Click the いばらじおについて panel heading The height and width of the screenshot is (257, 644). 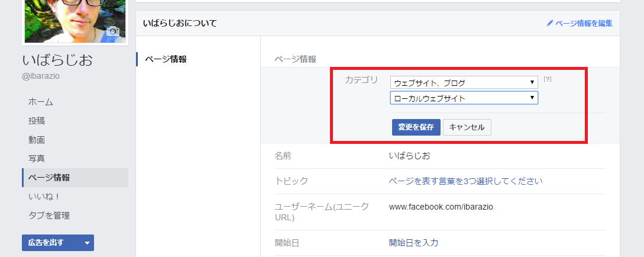pos(180,24)
